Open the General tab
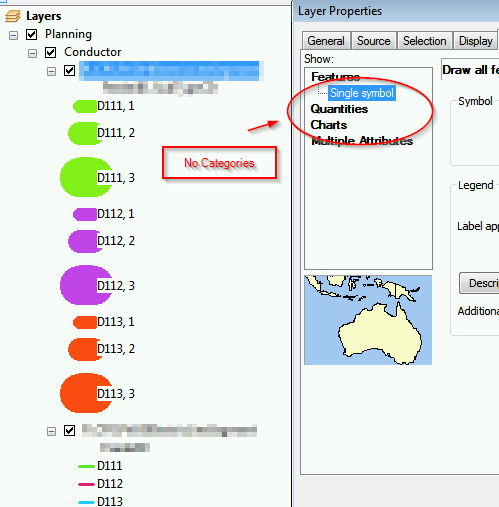The height and width of the screenshot is (507, 499). (x=326, y=41)
